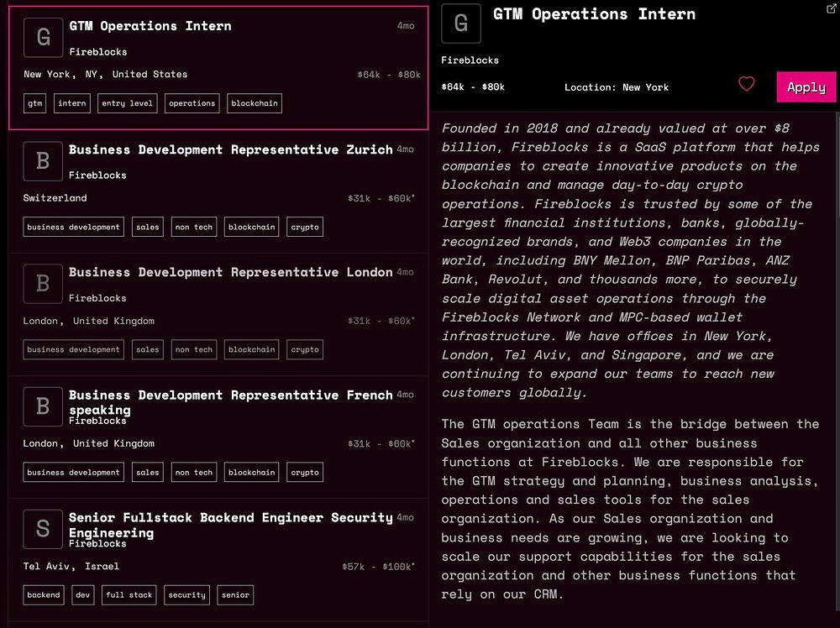The width and height of the screenshot is (840, 628).
Task: Click the $64k - $80k salary on intern card
Action: (x=389, y=75)
